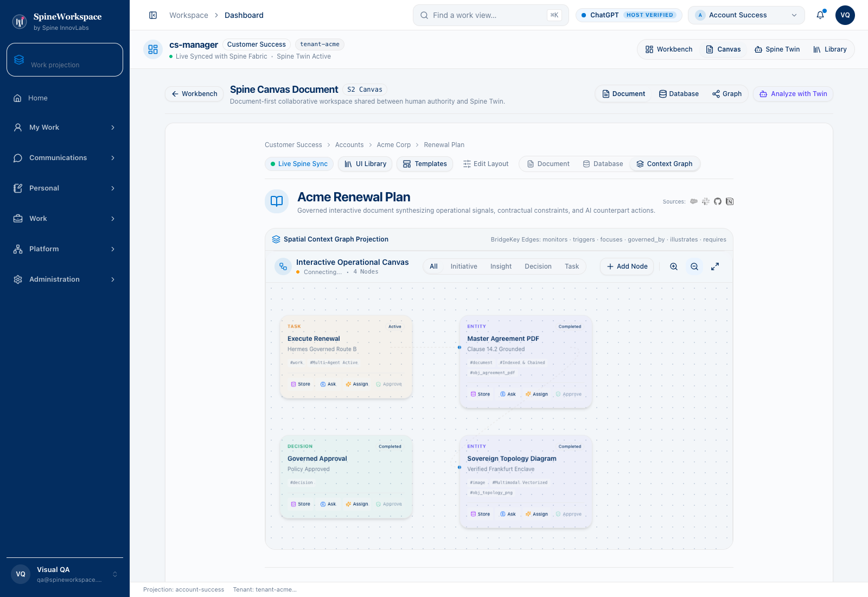Image resolution: width=868 pixels, height=597 pixels.
Task: Open the UI Library button
Action: coord(365,164)
